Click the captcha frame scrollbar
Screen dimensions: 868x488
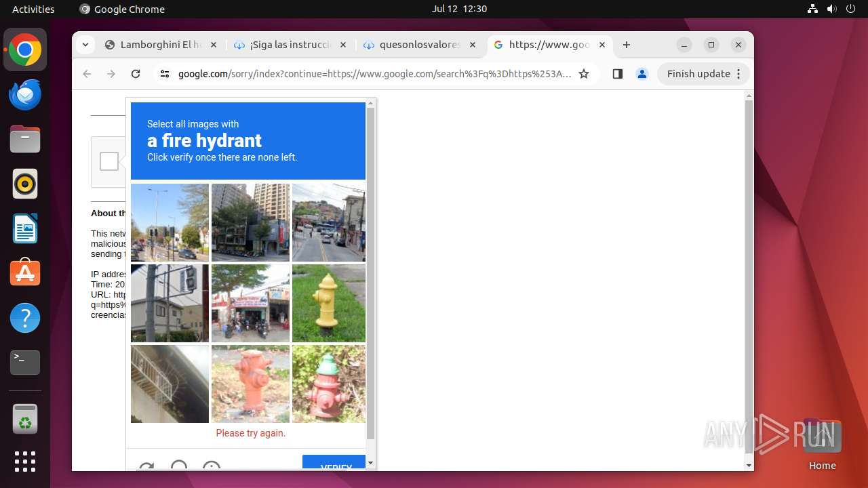pos(371,272)
